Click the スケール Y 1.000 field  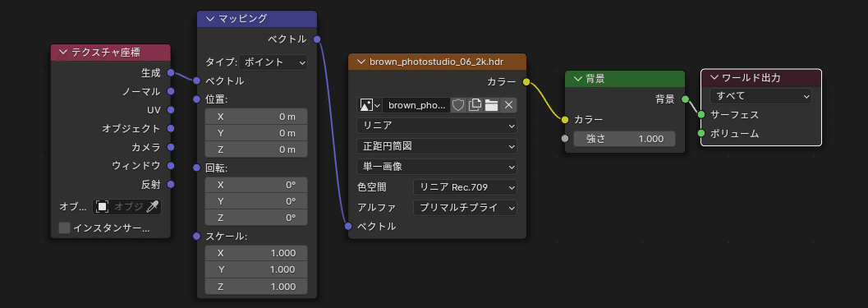pos(256,269)
